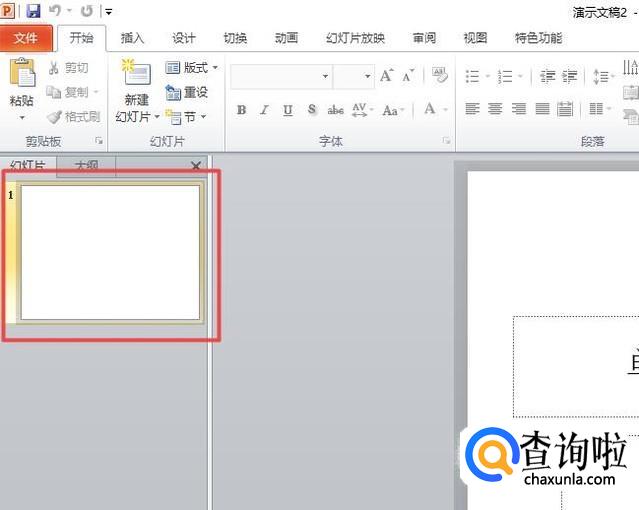The image size is (639, 510).
Task: Go to the 视图 (View) tab
Action: coord(476,38)
